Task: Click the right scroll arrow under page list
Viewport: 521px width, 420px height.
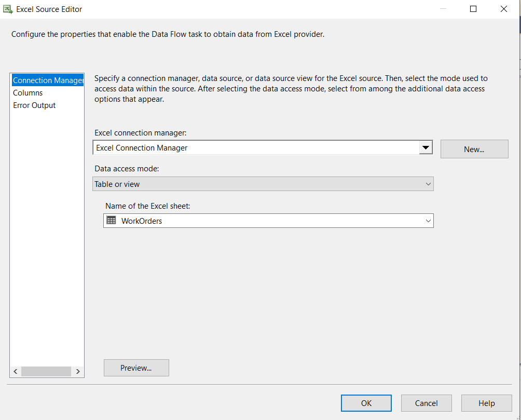Action: pyautogui.click(x=78, y=372)
